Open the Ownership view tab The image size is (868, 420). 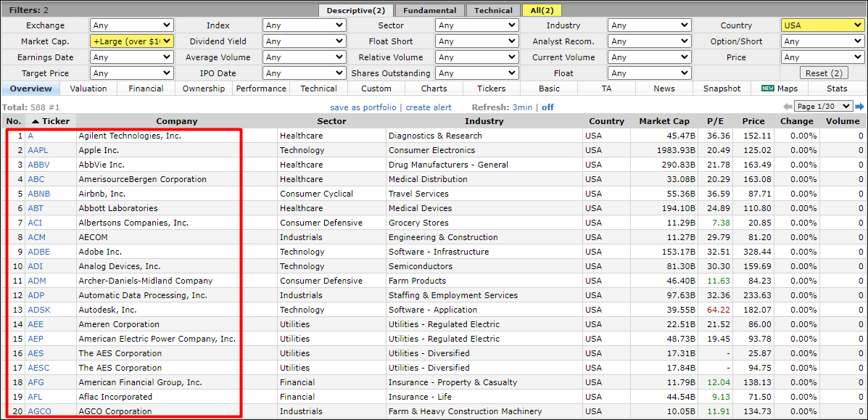coord(204,88)
